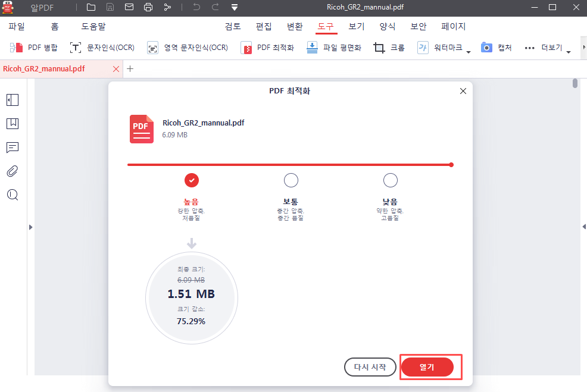Click the Save disk icon
The height and width of the screenshot is (392, 587).
coord(110,7)
